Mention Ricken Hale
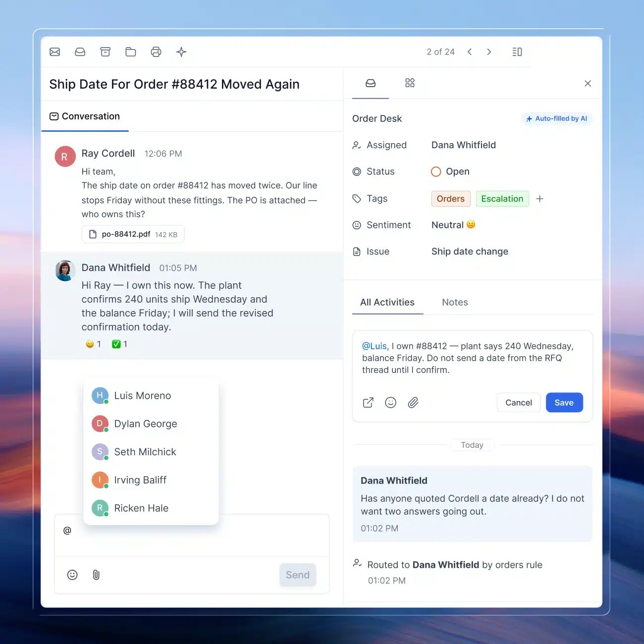The image size is (644, 644). (x=151, y=508)
